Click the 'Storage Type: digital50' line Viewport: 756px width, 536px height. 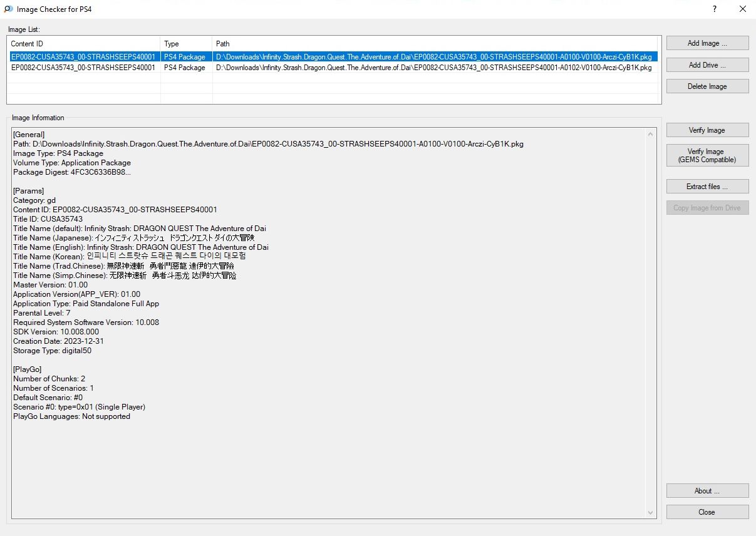tap(53, 351)
